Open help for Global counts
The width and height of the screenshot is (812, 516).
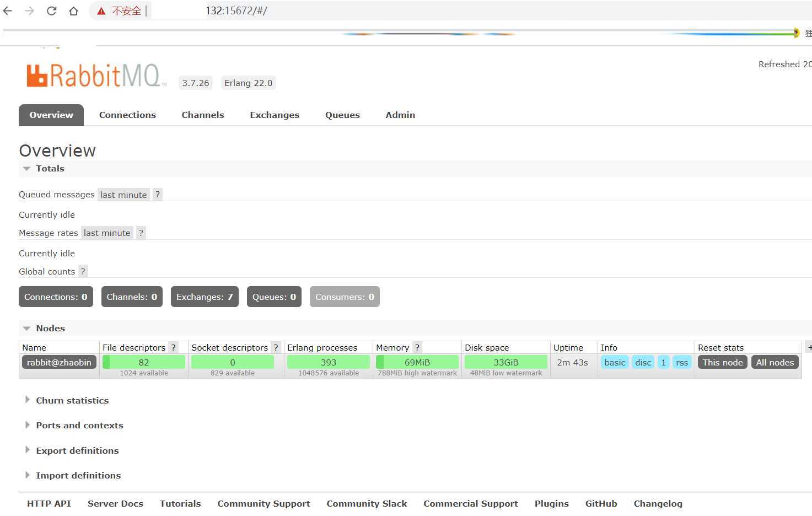(83, 272)
